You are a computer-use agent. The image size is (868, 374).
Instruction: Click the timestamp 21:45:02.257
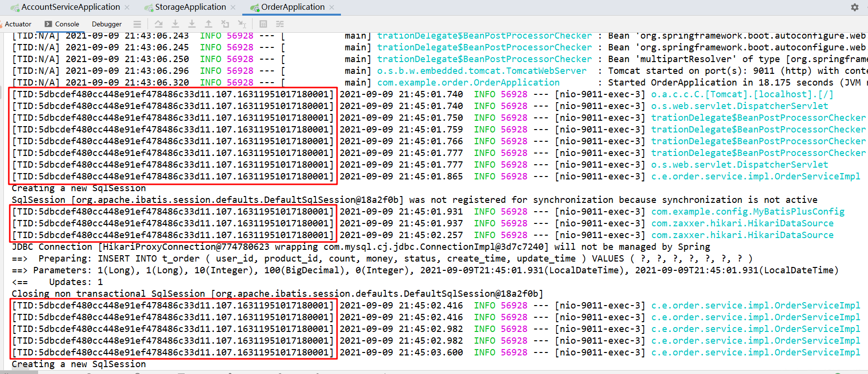(430, 235)
